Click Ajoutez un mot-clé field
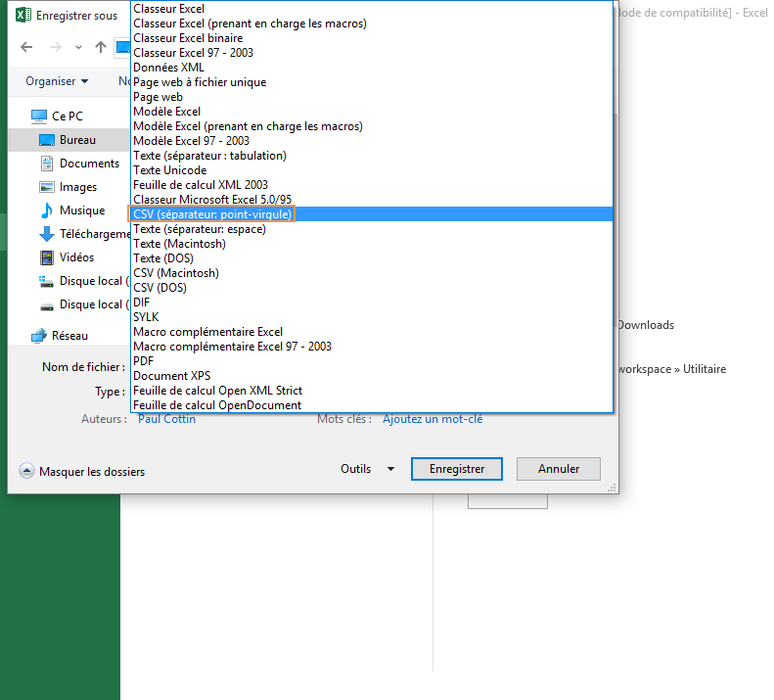774x700 pixels. (433, 419)
